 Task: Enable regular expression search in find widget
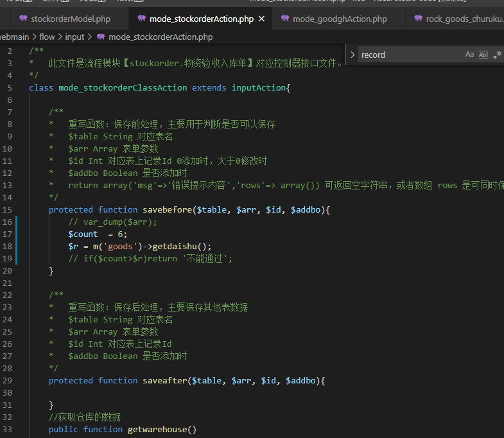click(497, 55)
